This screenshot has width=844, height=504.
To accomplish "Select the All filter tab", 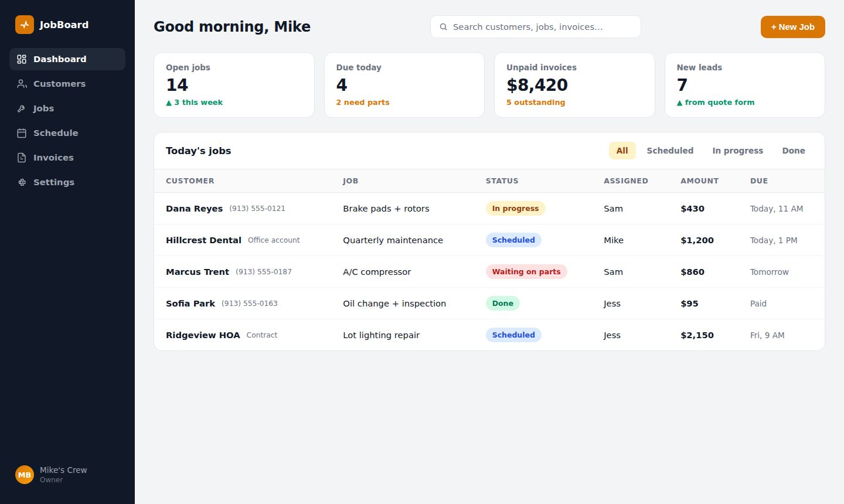I will pyautogui.click(x=622, y=151).
